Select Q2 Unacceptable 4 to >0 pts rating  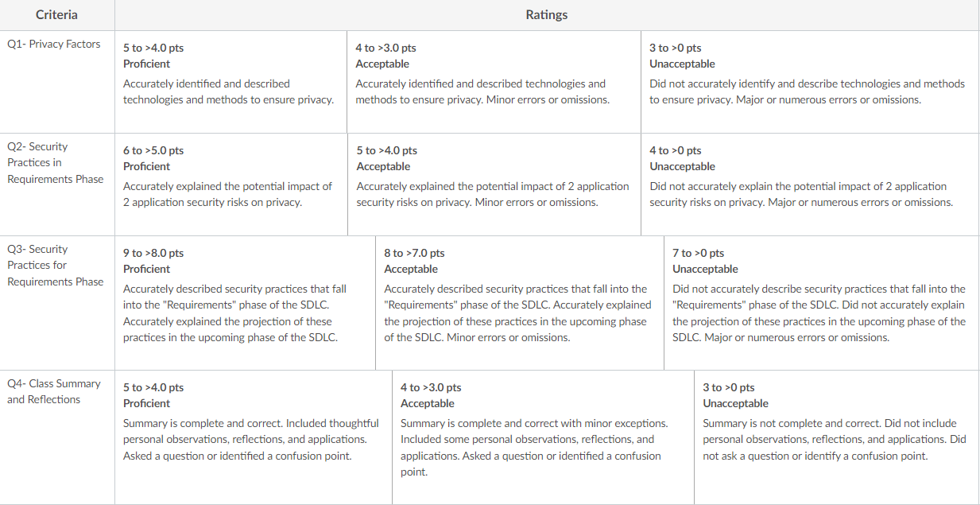(810, 185)
